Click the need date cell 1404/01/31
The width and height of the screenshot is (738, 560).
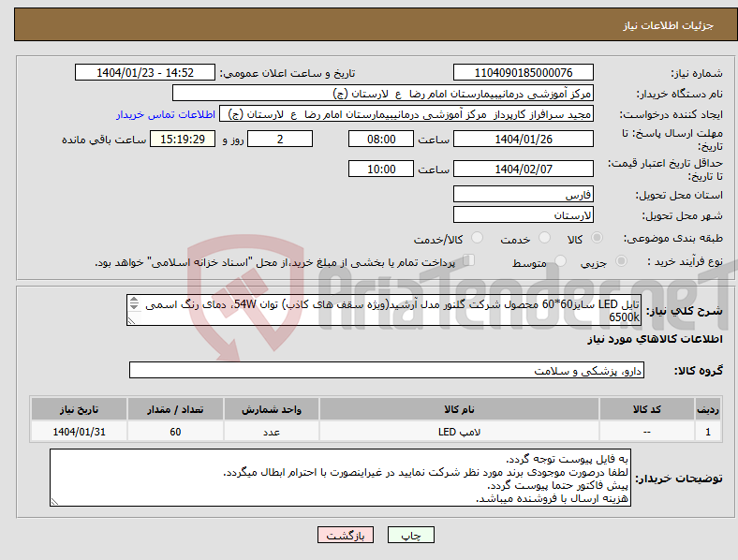[x=79, y=432]
